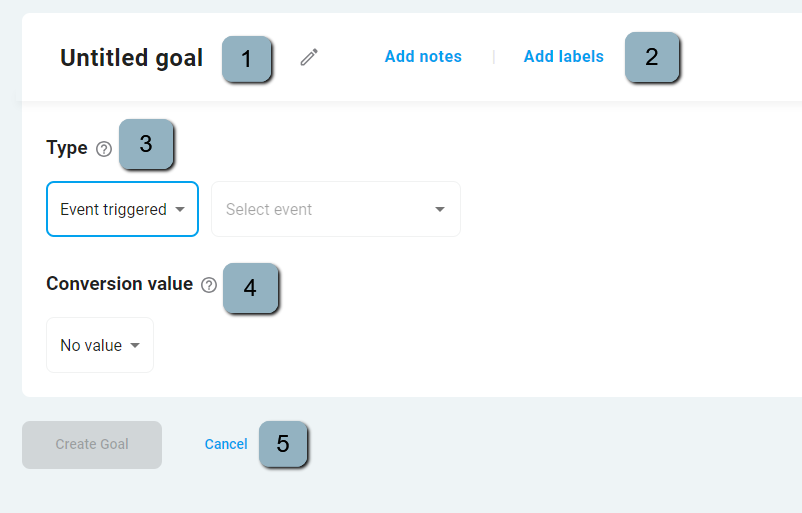Viewport: 802px width, 513px height.
Task: Click the arrow in the Select event dropdown
Action: pyautogui.click(x=440, y=209)
